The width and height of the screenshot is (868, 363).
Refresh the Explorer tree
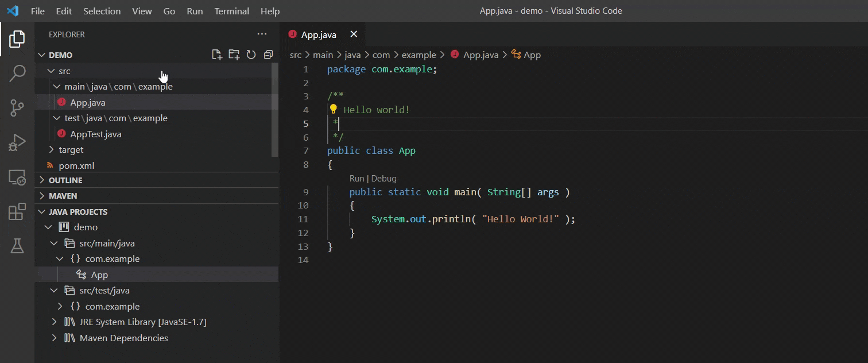point(251,55)
